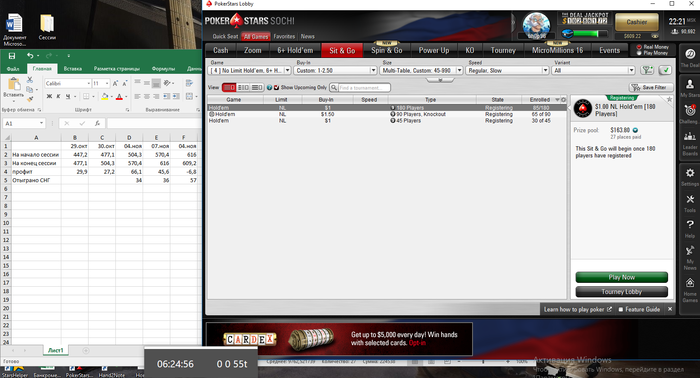Toggle bold (Ж) formatting in Excel
This screenshot has height=378, width=700.
click(49, 96)
